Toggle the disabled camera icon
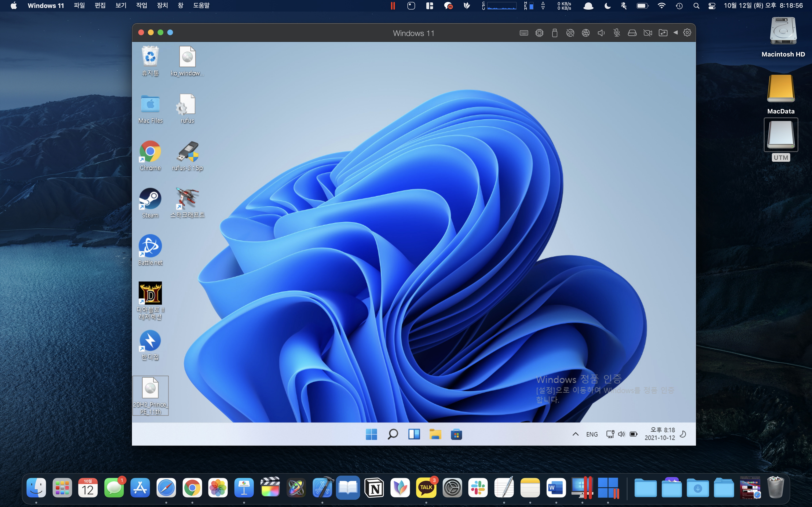This screenshot has height=507, width=812. coord(648,33)
